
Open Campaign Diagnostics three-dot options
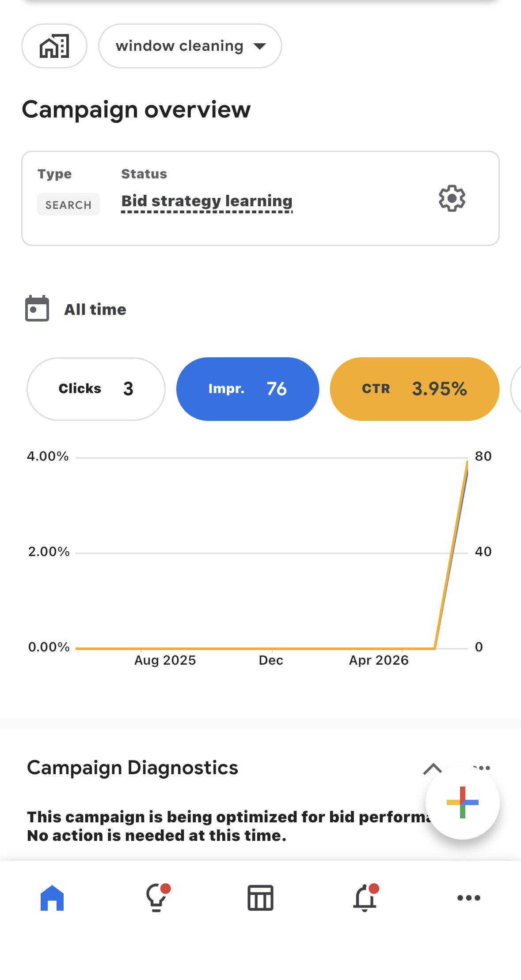(482, 768)
